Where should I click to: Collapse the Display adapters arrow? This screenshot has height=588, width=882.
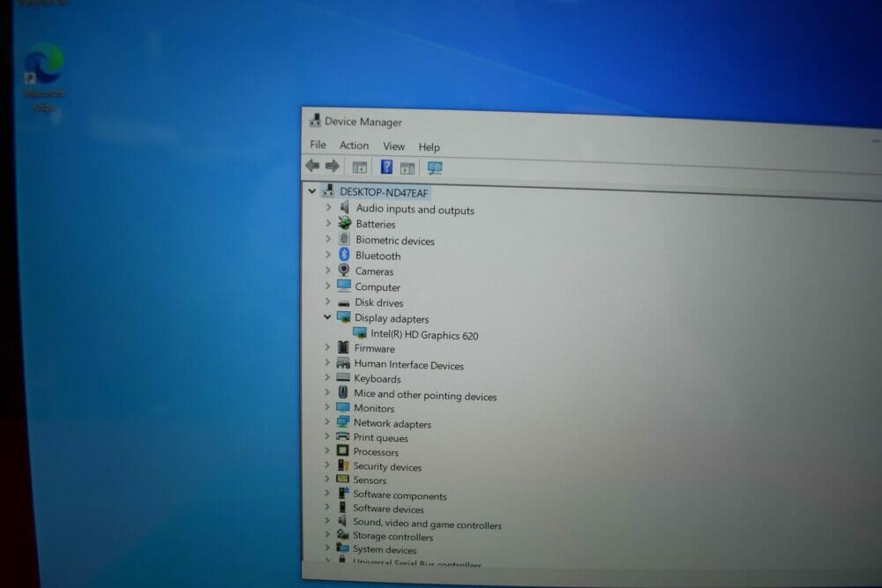[x=327, y=317]
